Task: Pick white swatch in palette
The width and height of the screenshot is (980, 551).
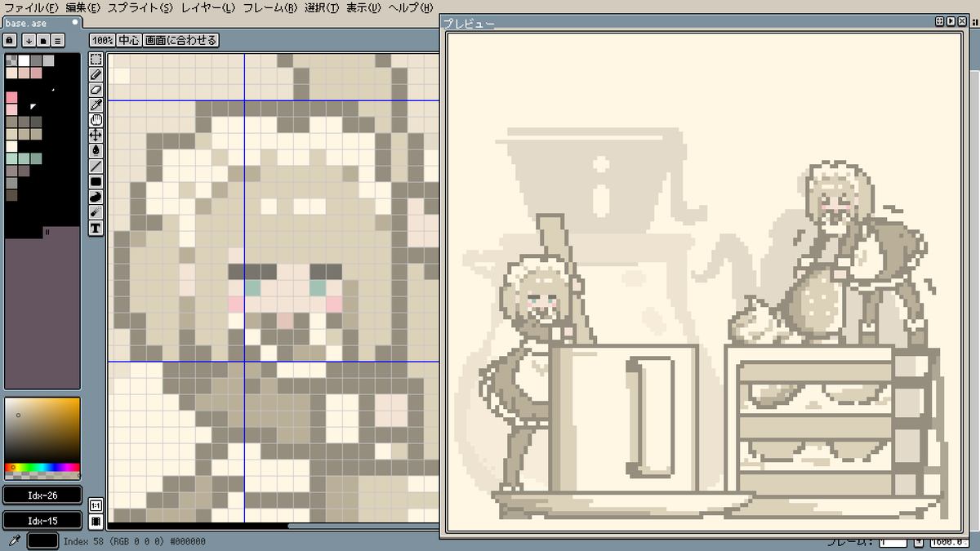Action: point(24,60)
